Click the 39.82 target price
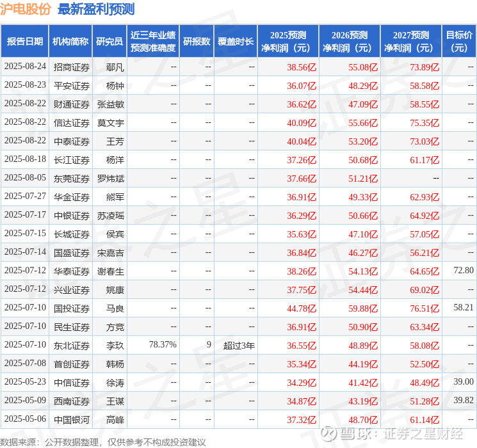The height and width of the screenshot is (448, 477). [464, 400]
